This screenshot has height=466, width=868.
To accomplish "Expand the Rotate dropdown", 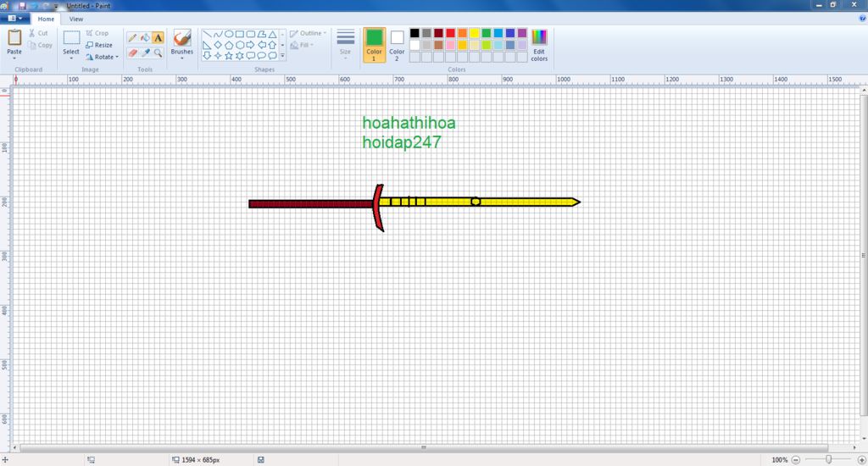I will [117, 57].
